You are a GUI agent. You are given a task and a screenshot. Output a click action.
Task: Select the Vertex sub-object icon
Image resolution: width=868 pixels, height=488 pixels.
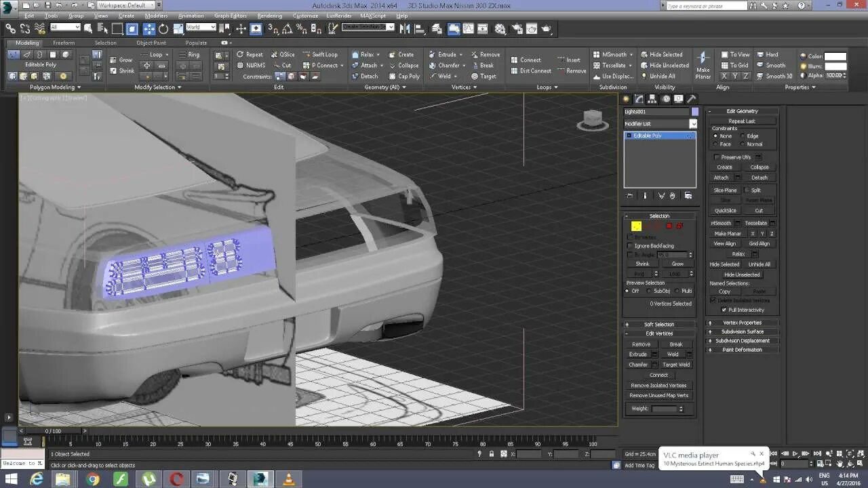[x=636, y=226]
